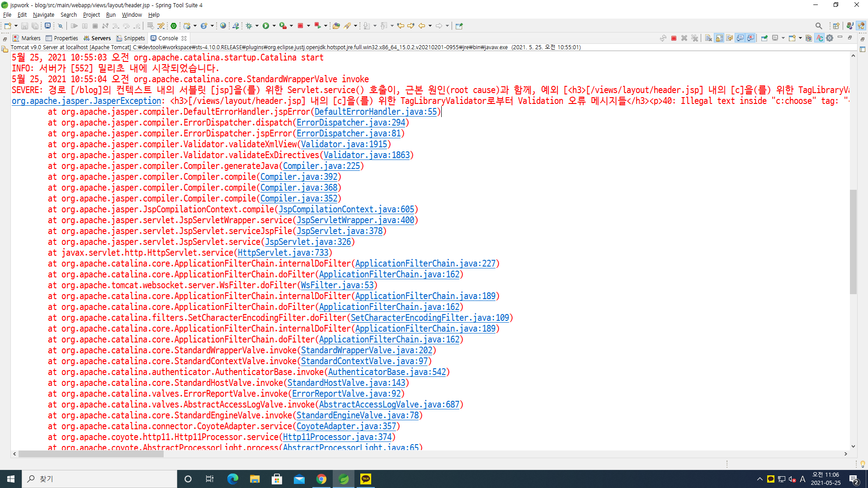Open the Navigate menu
The image size is (868, 488).
[43, 14]
